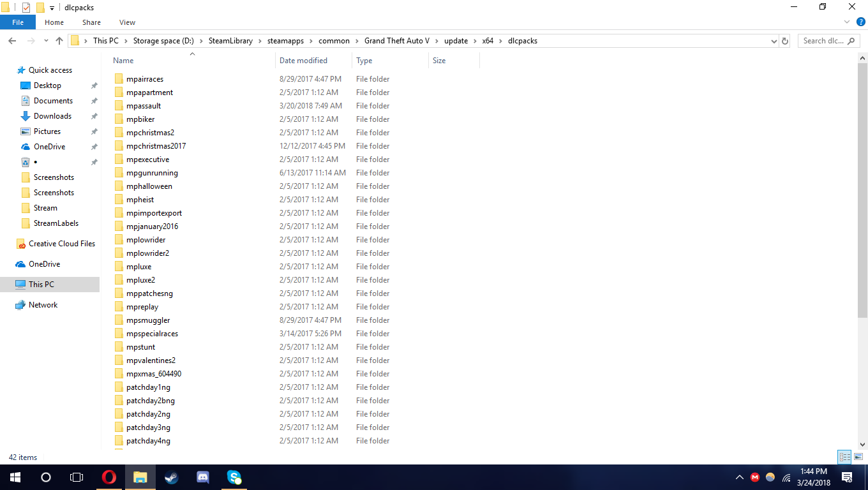Switch to the Home ribbon tab

54,22
